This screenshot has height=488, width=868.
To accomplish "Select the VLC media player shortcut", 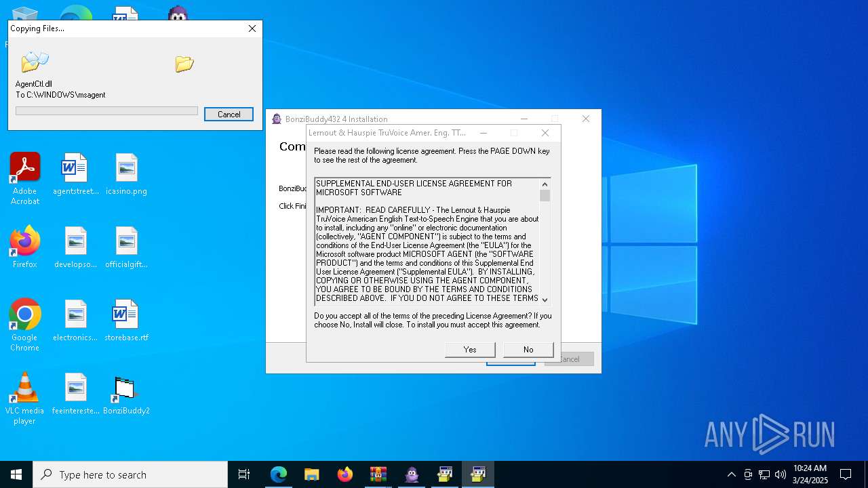I will [25, 399].
